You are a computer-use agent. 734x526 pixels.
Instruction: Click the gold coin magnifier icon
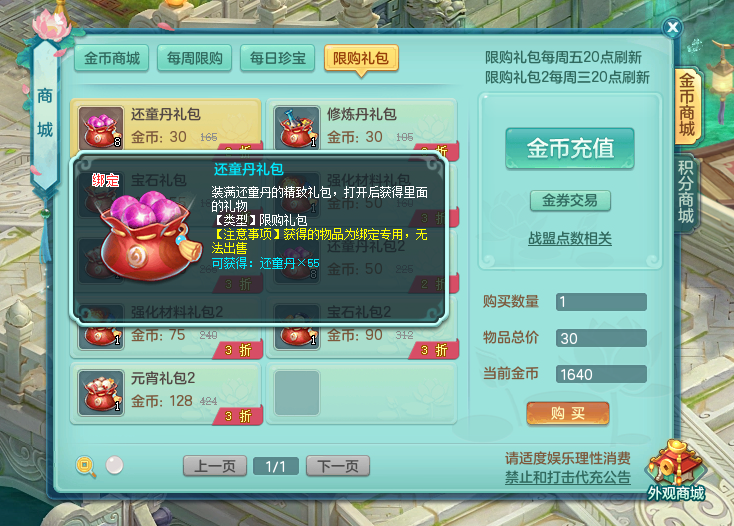[86, 466]
